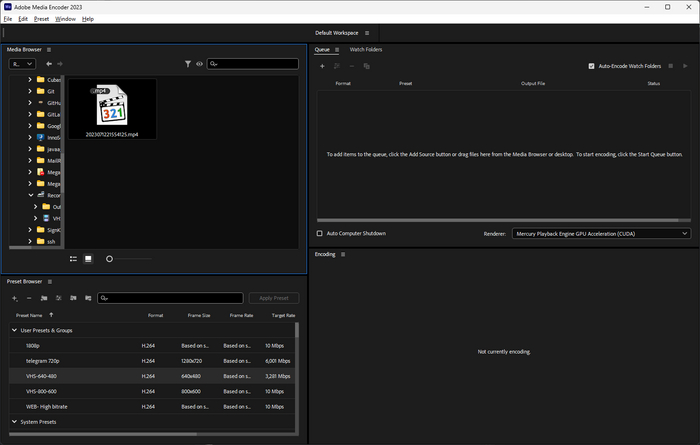Click the Default Workspace label
The width and height of the screenshot is (700, 445).
337,33
